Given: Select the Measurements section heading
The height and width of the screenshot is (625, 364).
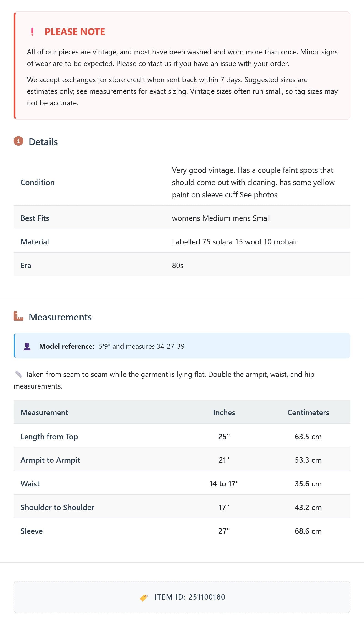Looking at the screenshot, I should pyautogui.click(x=60, y=317).
